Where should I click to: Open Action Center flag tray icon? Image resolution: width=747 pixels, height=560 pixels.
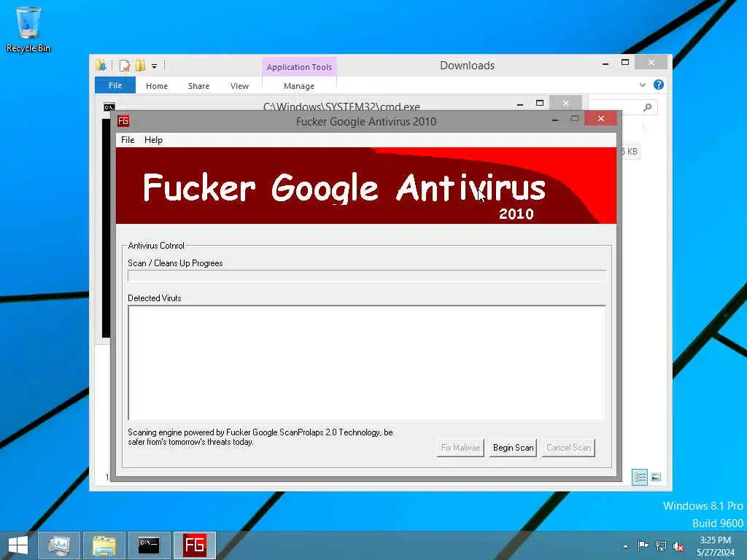click(643, 545)
